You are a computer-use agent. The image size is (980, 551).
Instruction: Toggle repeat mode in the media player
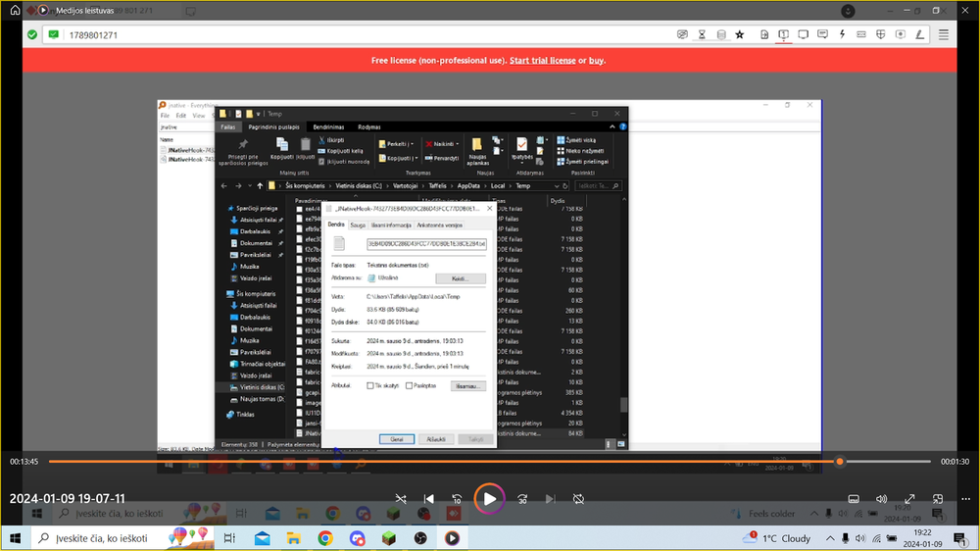[579, 499]
